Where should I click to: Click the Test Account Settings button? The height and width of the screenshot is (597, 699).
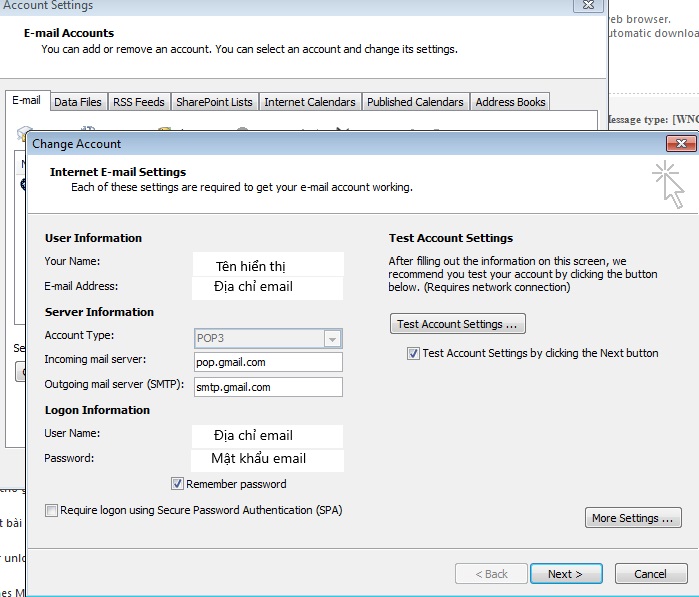point(457,324)
